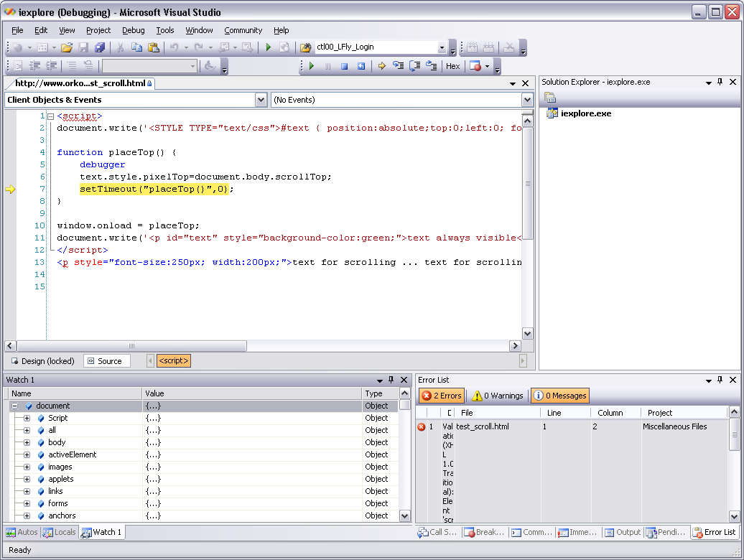Click the Break All pause icon
The width and height of the screenshot is (744, 560).
click(x=328, y=66)
